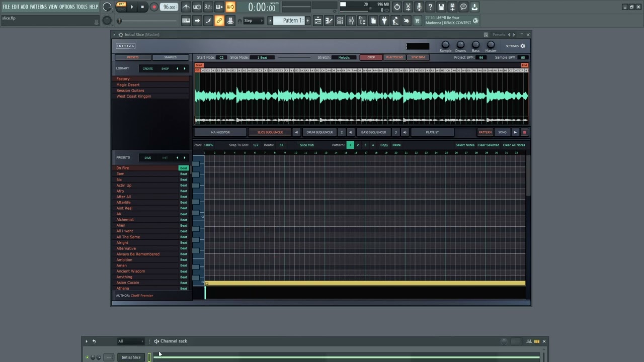Enable the countdown before recording icon
The width and height of the screenshot is (644, 362).
208,7
